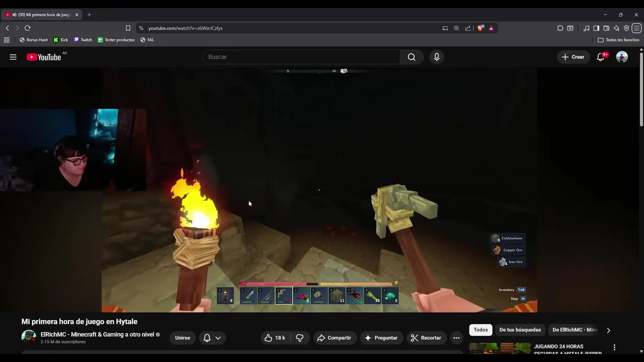The height and width of the screenshot is (362, 644).
Task: Click the 2.15 M de suscriptores text
Action: (x=63, y=342)
